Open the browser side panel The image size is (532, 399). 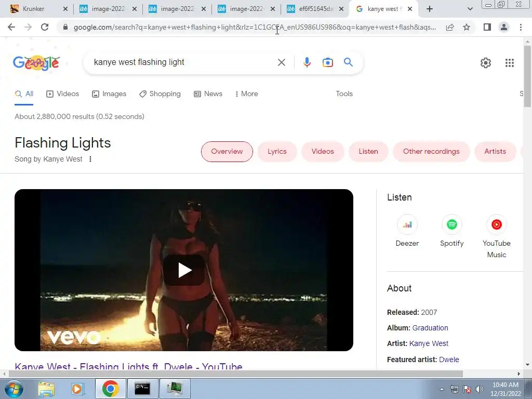[x=487, y=27]
